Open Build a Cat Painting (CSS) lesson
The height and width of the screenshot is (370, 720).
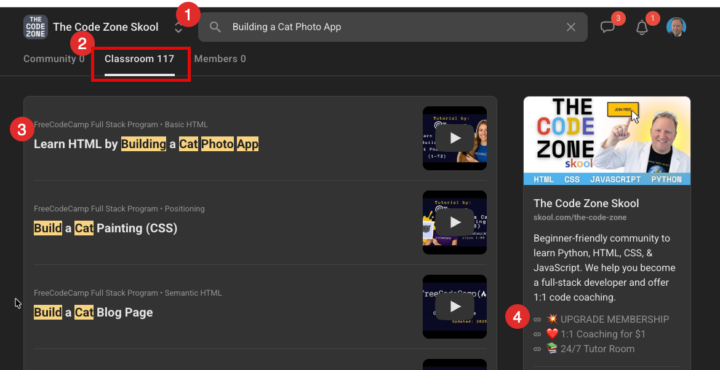click(x=106, y=228)
